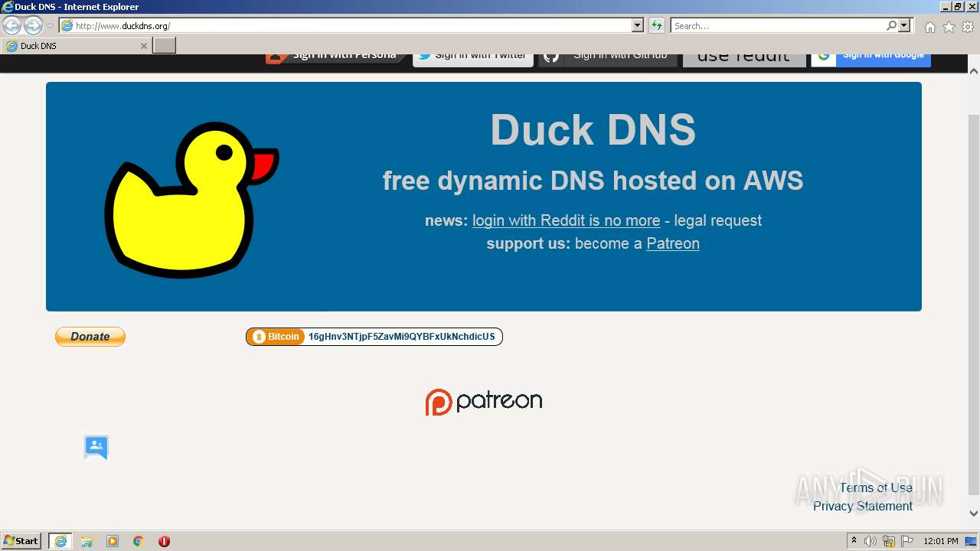Open the media player taskbar icon
This screenshot has width=980, height=551.
pos(113,541)
